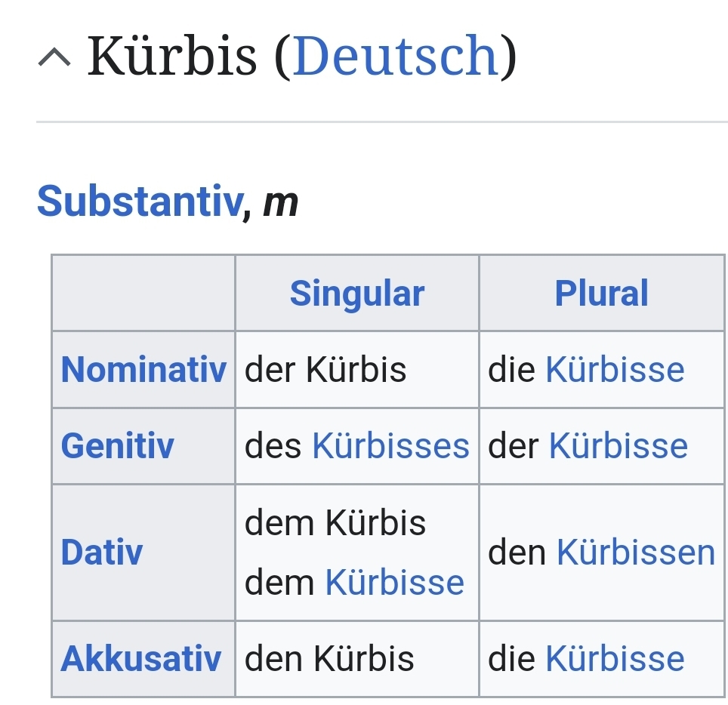728x705 pixels.
Task: Open the Kürbissen dative plural link
Action: point(635,553)
